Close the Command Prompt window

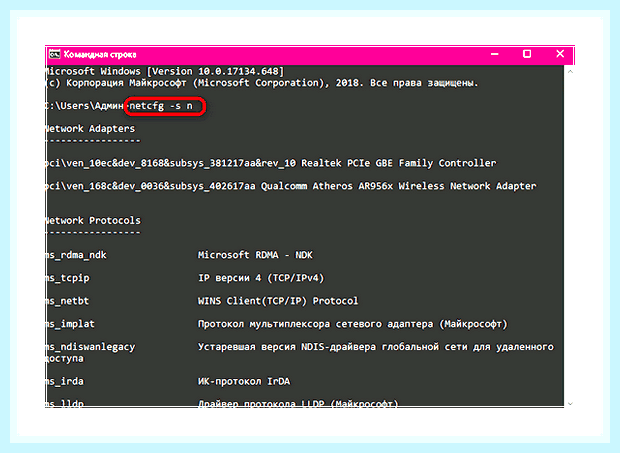pyautogui.click(x=560, y=54)
